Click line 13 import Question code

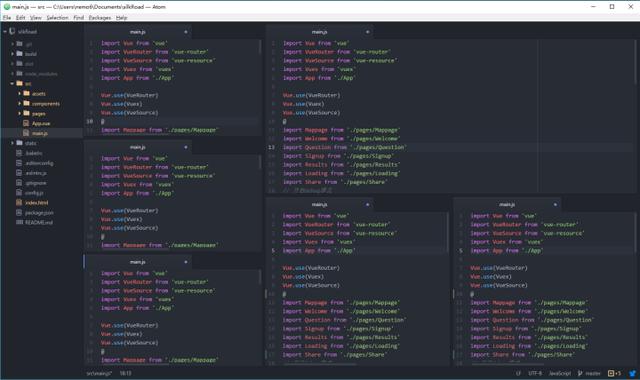click(x=344, y=147)
